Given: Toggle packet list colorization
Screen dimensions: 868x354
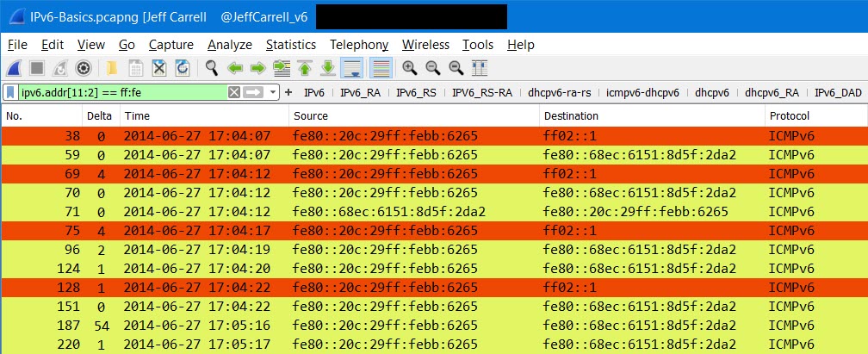Looking at the screenshot, I should (381, 68).
